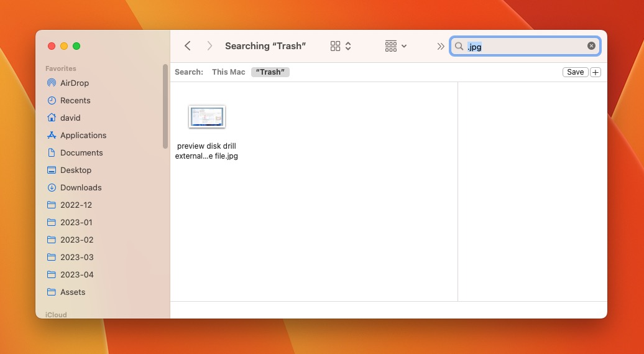This screenshot has height=354, width=644.
Task: Open the 2023-01 folder
Action: pyautogui.click(x=76, y=223)
